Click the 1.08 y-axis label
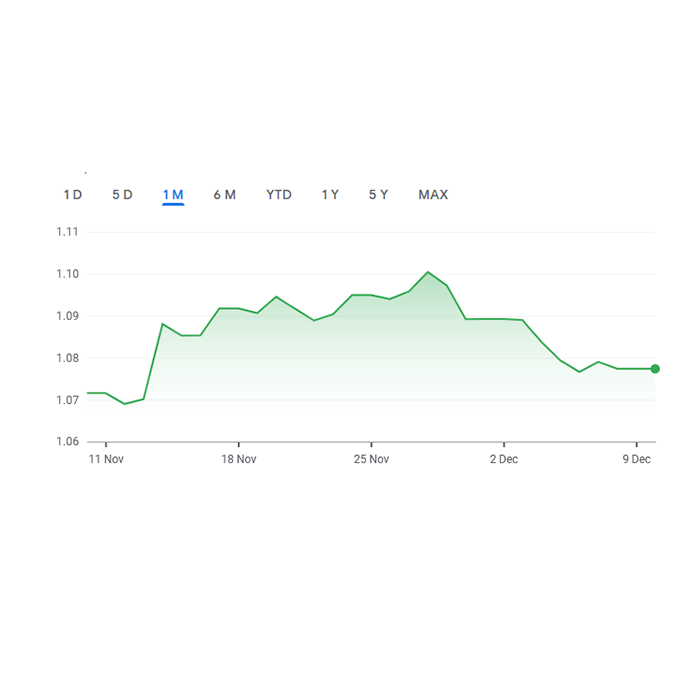 pos(68,358)
